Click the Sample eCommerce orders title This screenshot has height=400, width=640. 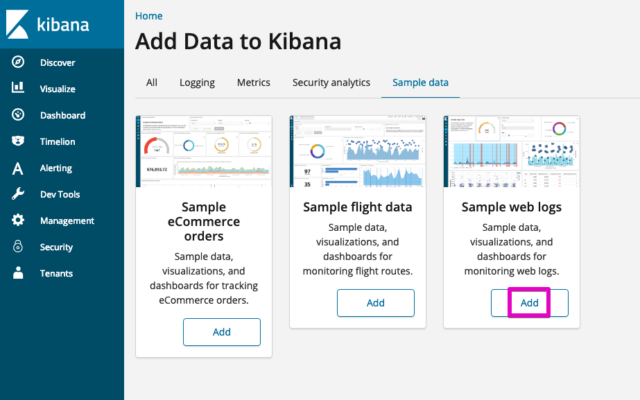(x=204, y=222)
